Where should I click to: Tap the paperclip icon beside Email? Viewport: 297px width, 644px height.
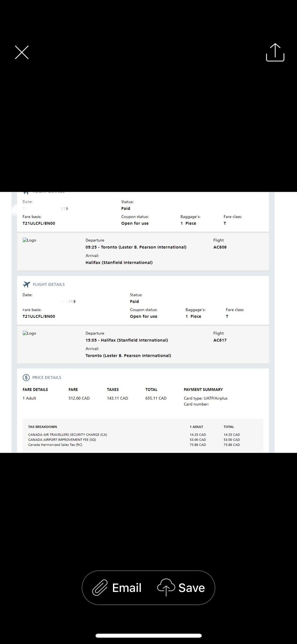[x=100, y=587]
